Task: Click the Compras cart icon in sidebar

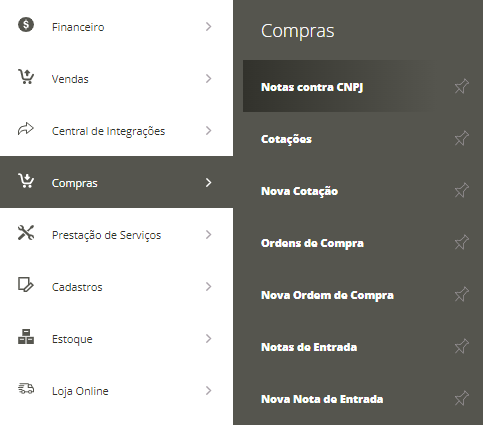Action: coord(26,181)
